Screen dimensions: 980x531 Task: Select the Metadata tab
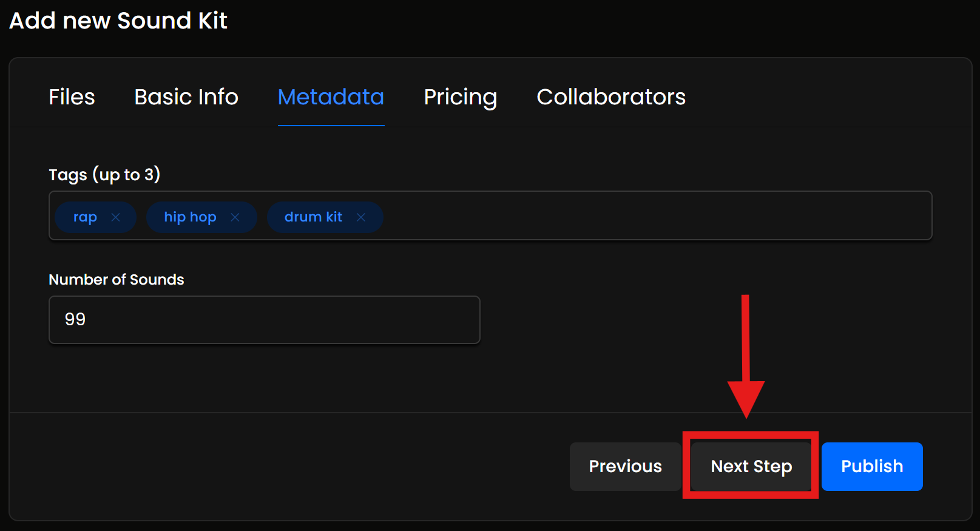click(331, 97)
